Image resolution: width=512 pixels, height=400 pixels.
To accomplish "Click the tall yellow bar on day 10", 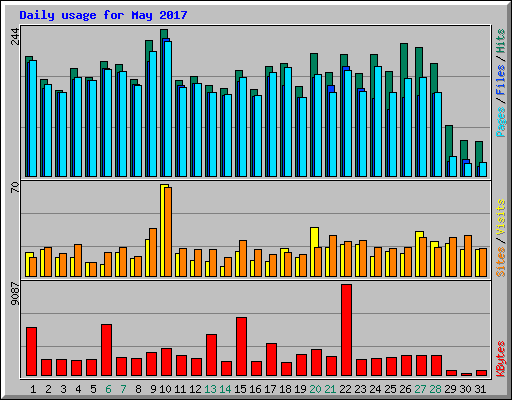I will click(x=162, y=230).
